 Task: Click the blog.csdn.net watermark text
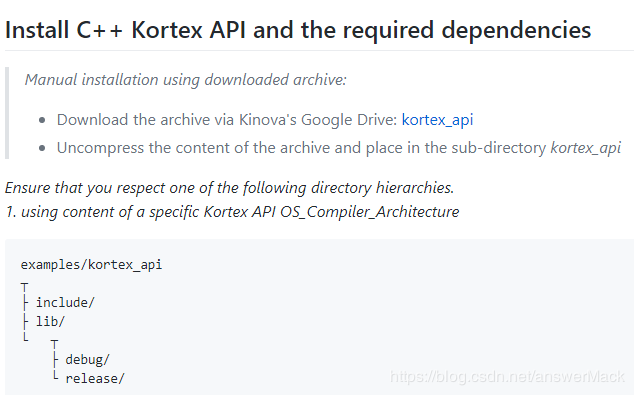[x=507, y=376]
